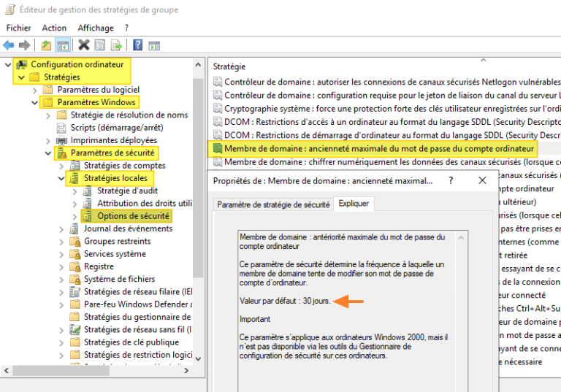Click the Export list toolbar icon

pyautogui.click(x=116, y=45)
